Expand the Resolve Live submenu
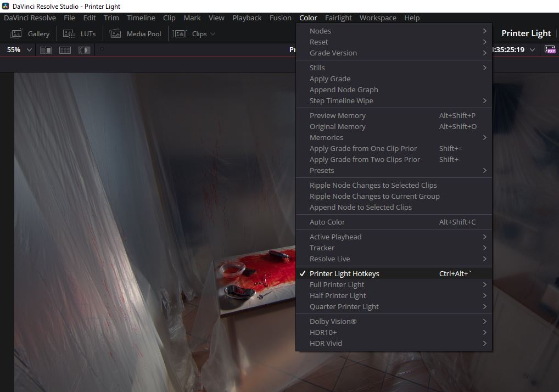 [394, 259]
